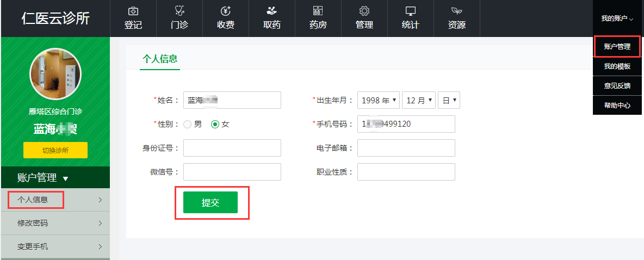Viewport: 644px width, 260px height.
Task: Choose 账户管理 in the account menu
Action: click(617, 47)
